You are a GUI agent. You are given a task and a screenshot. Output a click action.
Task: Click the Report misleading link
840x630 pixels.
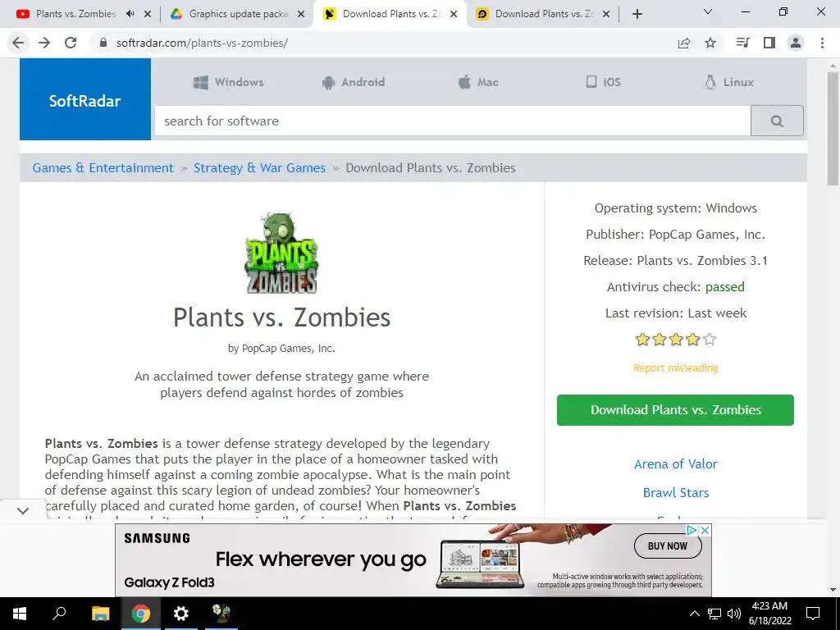(x=676, y=368)
